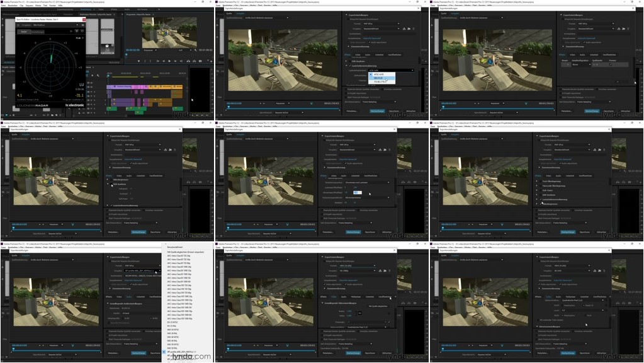Click Import Preset icon in center frame
This screenshot has width=644, height=363.
(x=385, y=149)
